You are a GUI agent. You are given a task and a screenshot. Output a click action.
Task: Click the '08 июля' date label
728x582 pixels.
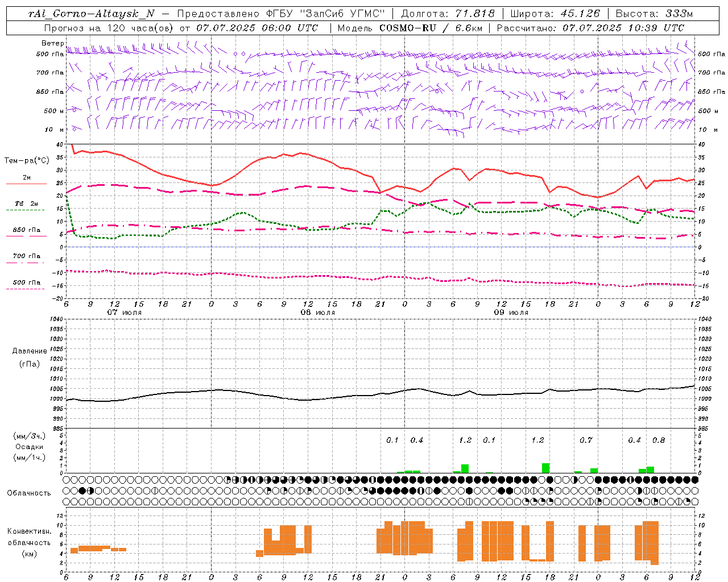pyautogui.click(x=318, y=313)
